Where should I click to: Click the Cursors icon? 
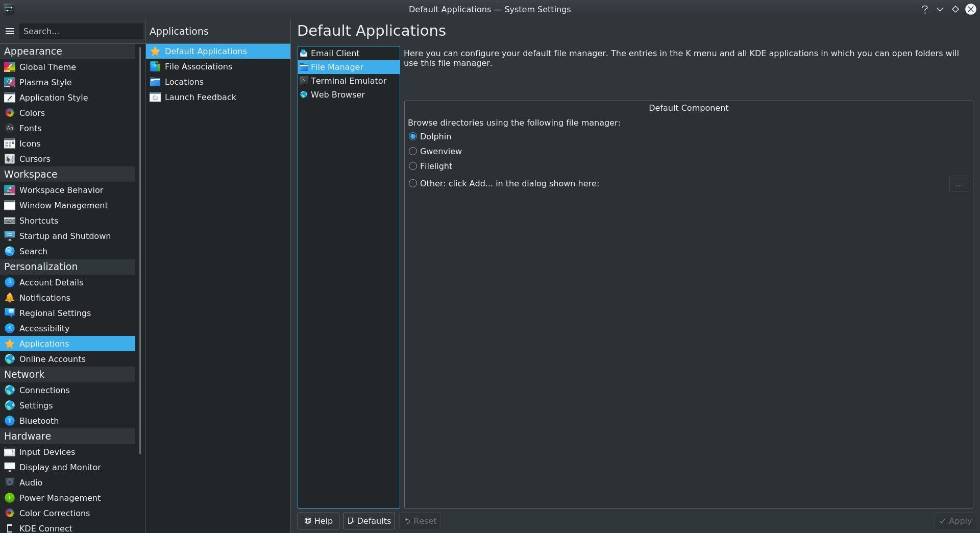pos(10,159)
